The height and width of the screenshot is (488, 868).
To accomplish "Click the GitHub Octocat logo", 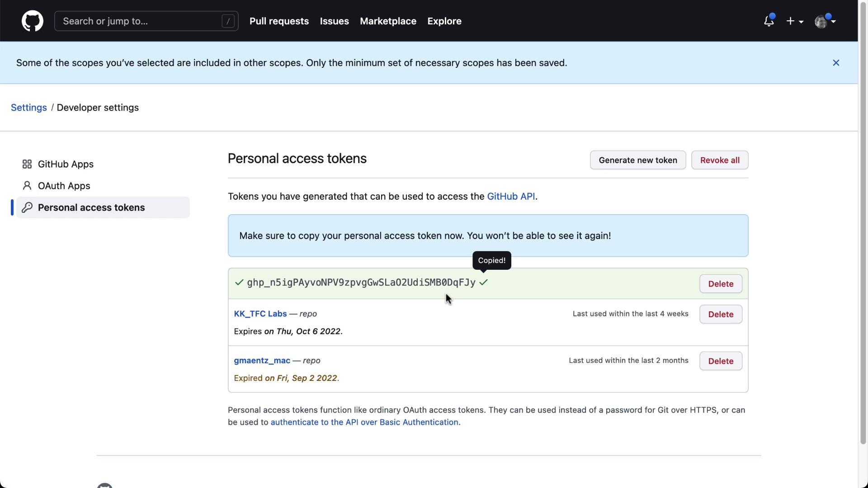I will pos(32,21).
